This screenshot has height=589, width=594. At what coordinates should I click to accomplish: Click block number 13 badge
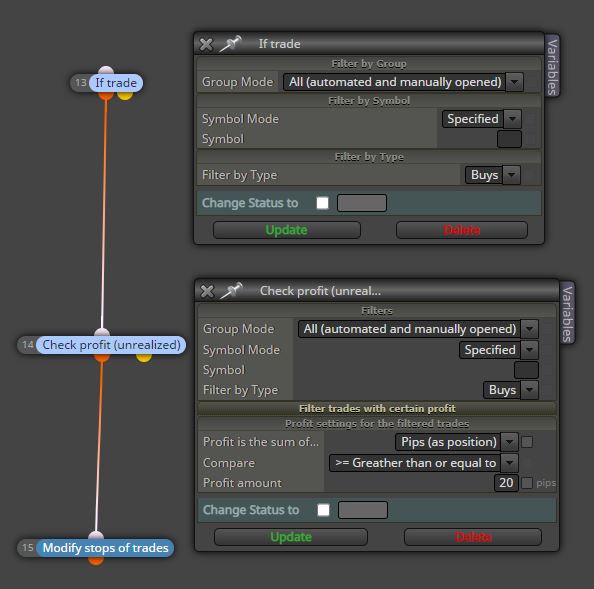pyautogui.click(x=80, y=83)
